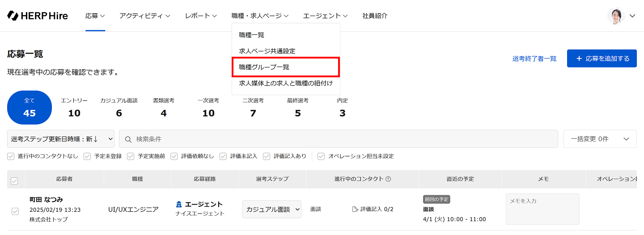Open the 選考終了者一覧 link
Viewport: 644px width, 235px height.
(x=534, y=59)
